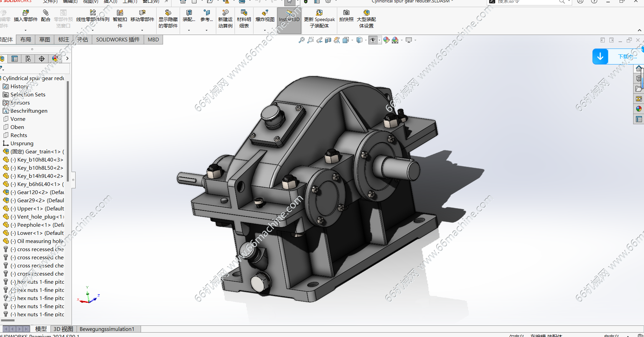Viewport: 644px width, 337px height.
Task: Select Key_b10h8L40<3> component
Action: (x=33, y=160)
